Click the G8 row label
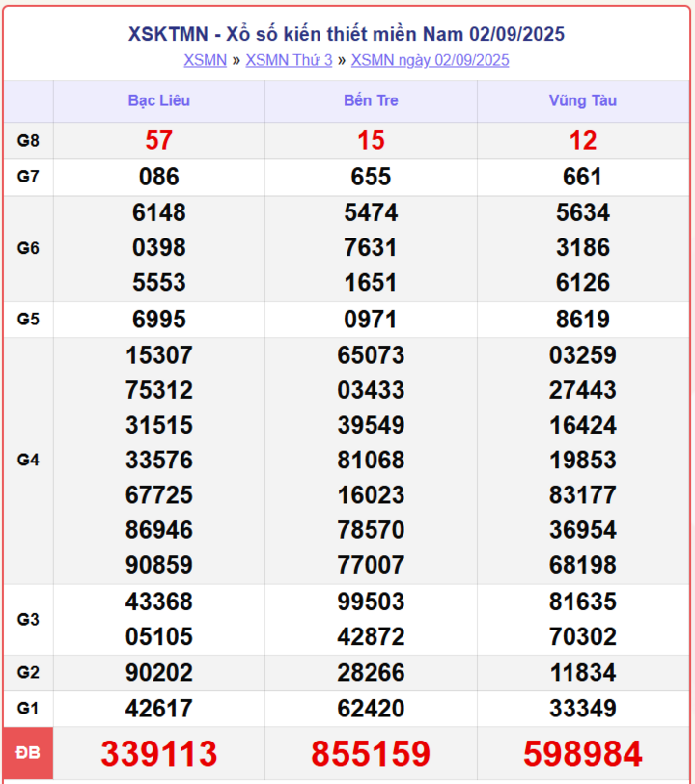 (x=28, y=141)
